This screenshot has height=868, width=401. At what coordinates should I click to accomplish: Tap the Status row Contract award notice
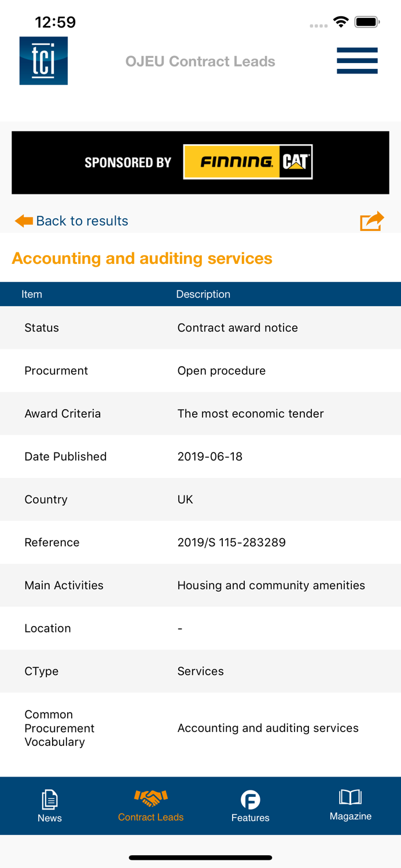[x=237, y=328]
